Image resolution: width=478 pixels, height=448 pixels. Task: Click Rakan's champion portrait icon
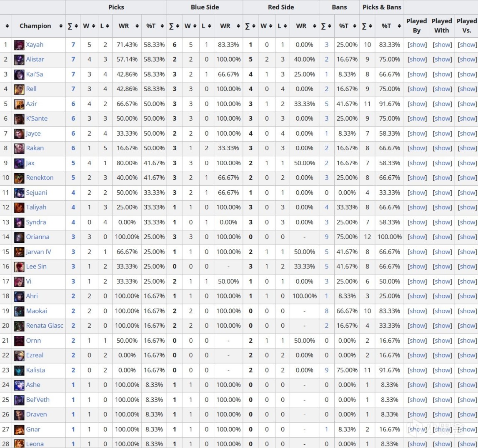pyautogui.click(x=19, y=148)
